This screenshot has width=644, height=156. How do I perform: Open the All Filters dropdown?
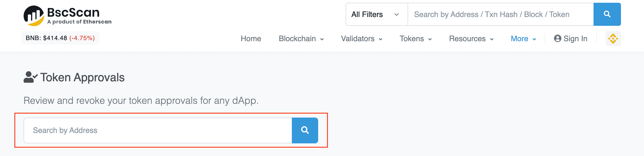[377, 14]
